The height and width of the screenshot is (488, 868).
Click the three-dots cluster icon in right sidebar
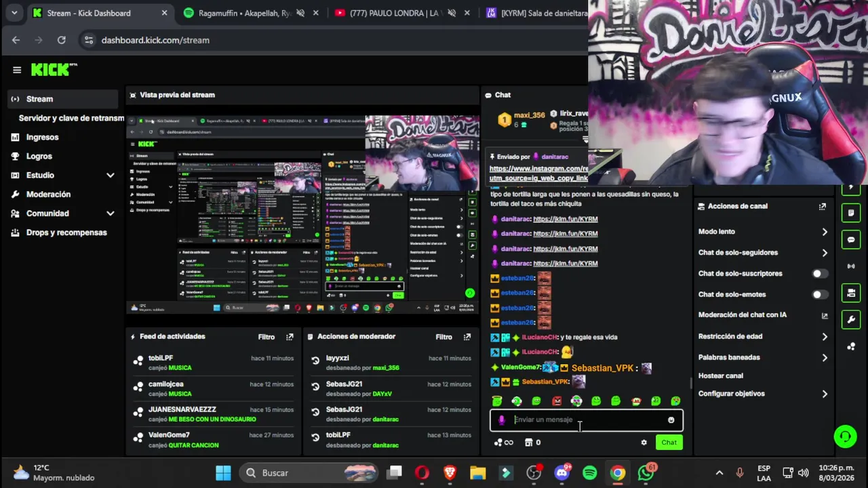(851, 346)
